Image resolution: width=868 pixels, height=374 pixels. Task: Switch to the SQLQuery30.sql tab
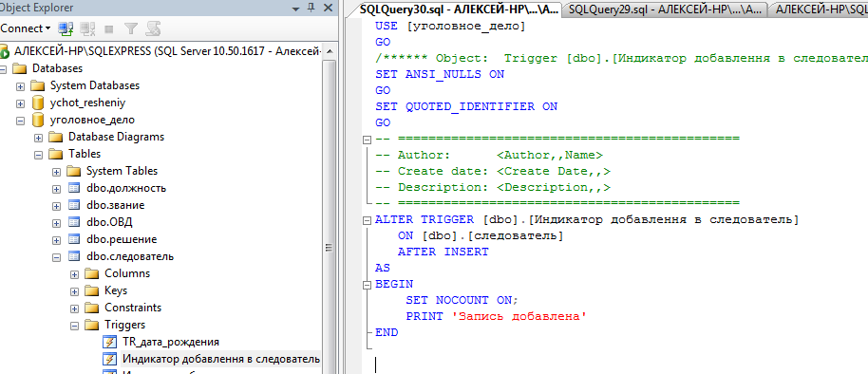coord(459,9)
